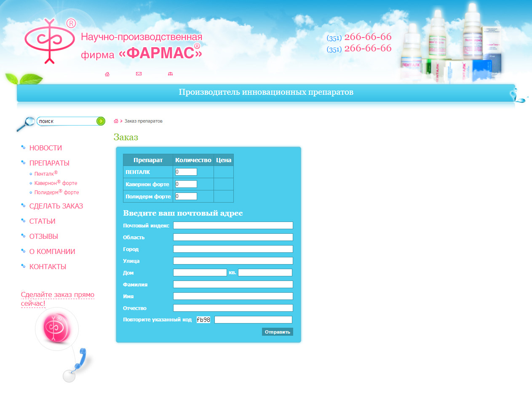Click the ПЕНТАЛК table row label

tap(138, 172)
